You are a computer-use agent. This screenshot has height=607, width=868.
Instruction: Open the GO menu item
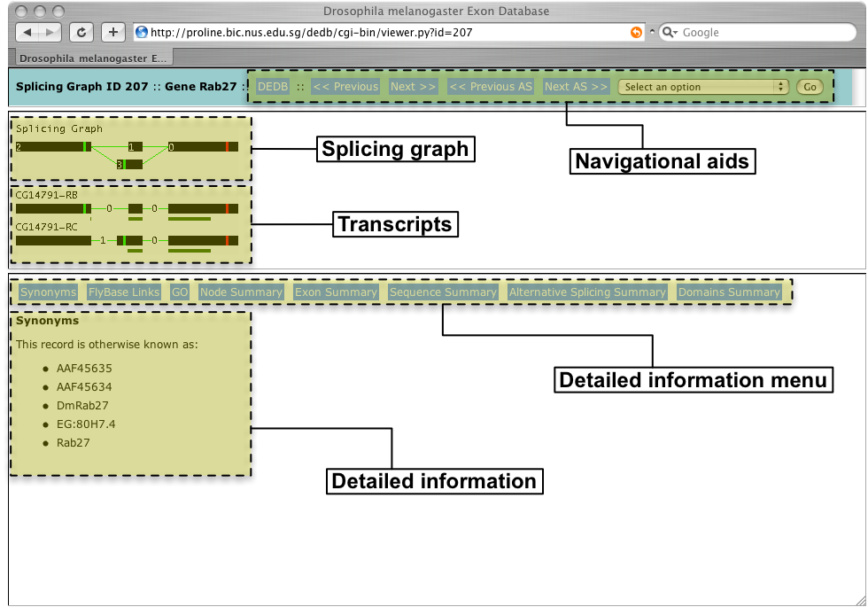coord(179,292)
